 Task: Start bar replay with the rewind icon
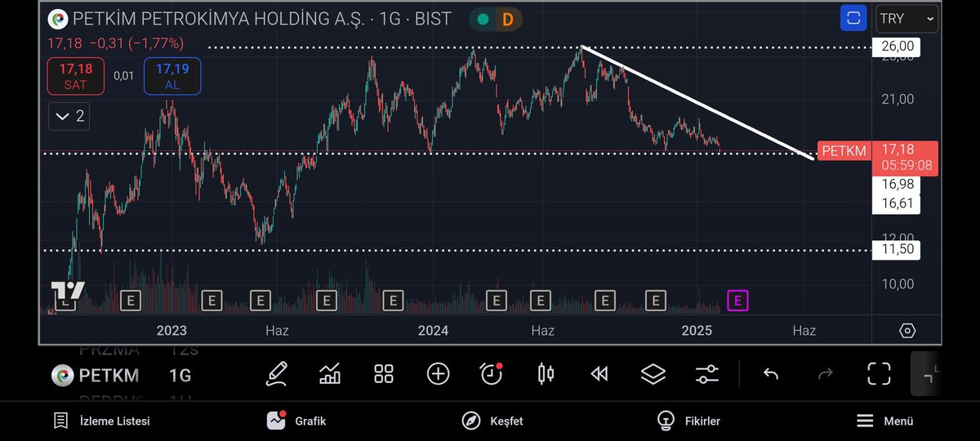[x=599, y=374]
